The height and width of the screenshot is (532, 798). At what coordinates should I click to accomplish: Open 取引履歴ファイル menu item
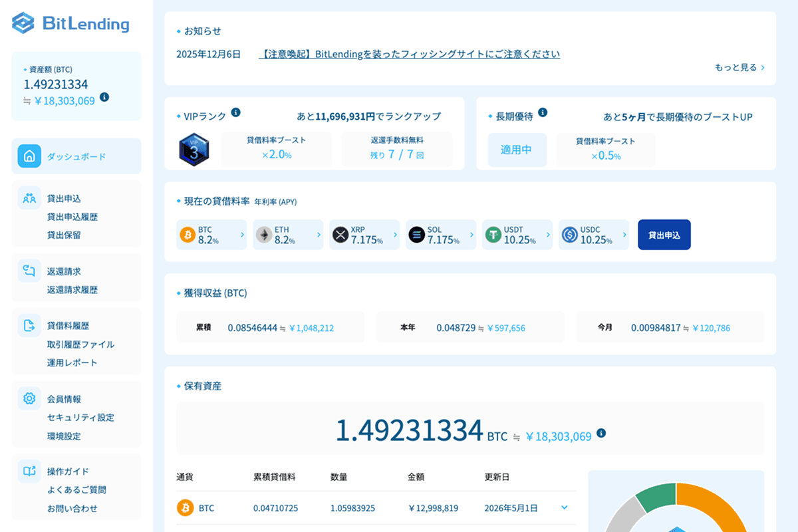[x=80, y=344]
